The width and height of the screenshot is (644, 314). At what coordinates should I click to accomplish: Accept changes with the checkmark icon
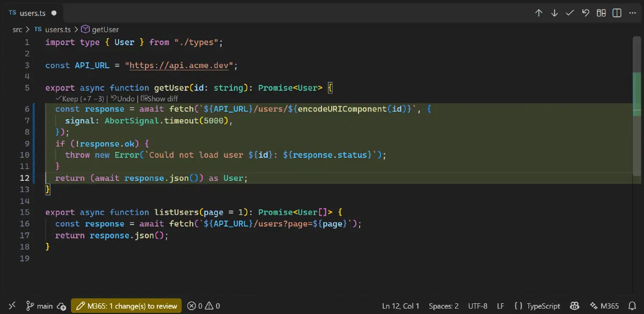coord(570,13)
